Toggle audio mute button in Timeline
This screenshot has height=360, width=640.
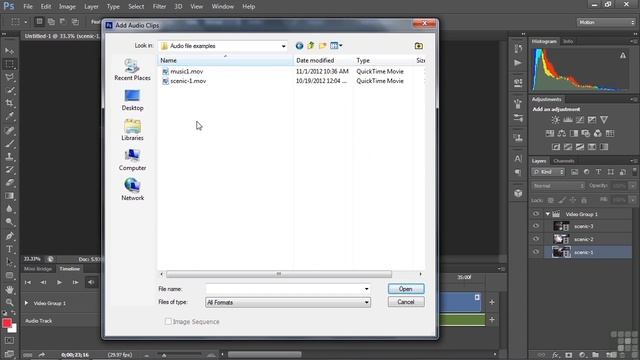[91, 282]
